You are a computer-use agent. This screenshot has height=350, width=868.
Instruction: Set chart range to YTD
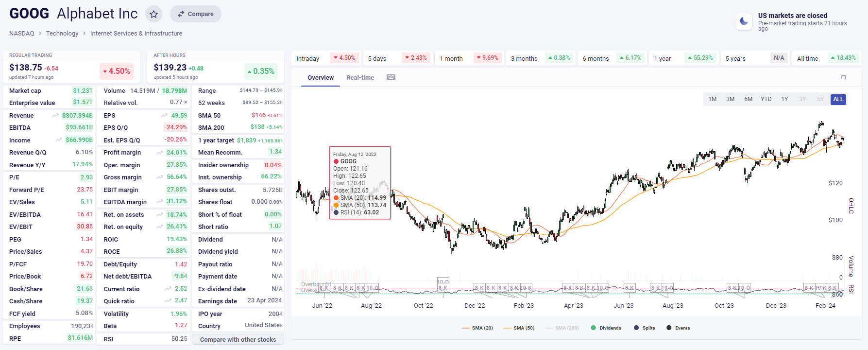pos(766,99)
